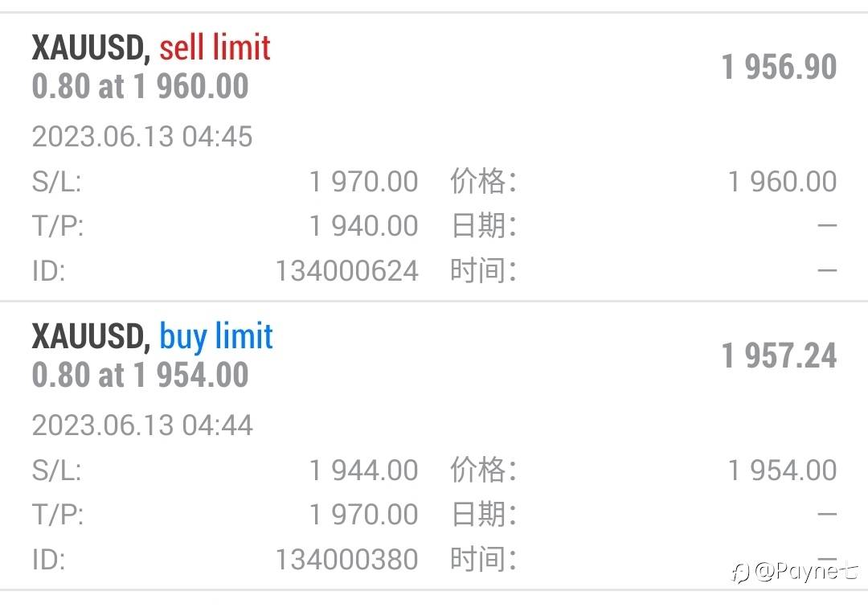Image resolution: width=868 pixels, height=608 pixels.
Task: Tap the 价格 value 1 954.00
Action: [782, 470]
